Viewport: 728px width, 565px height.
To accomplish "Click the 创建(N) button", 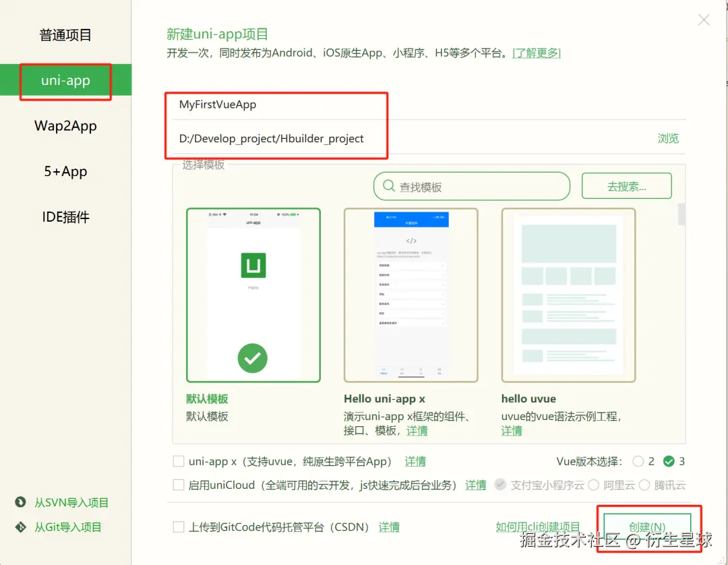I will tap(647, 527).
